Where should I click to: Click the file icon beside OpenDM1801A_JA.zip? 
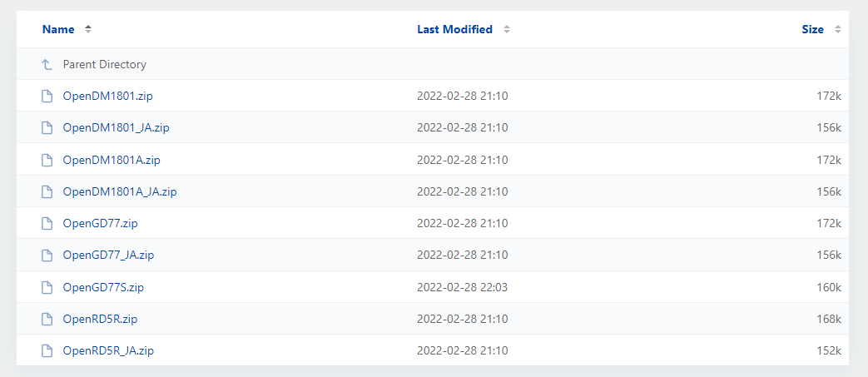click(47, 191)
